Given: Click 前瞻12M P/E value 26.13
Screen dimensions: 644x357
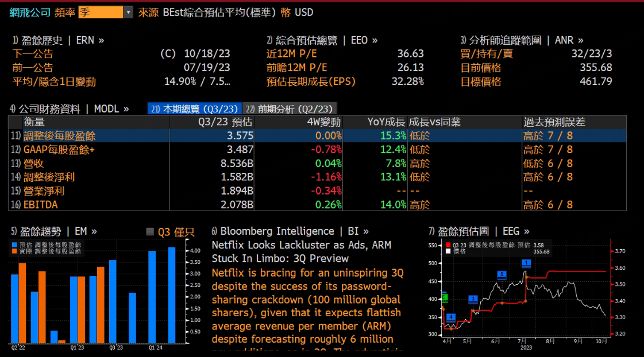Looking at the screenshot, I should 410,68.
